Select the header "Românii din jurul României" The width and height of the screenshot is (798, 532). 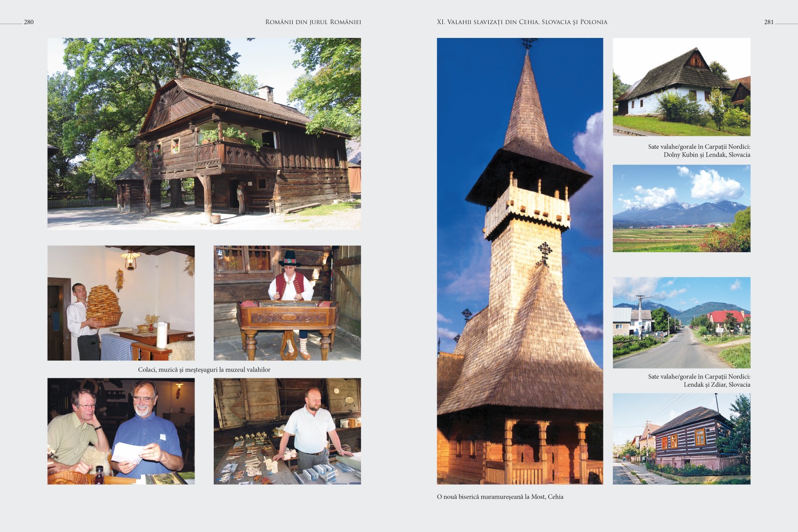coord(313,22)
